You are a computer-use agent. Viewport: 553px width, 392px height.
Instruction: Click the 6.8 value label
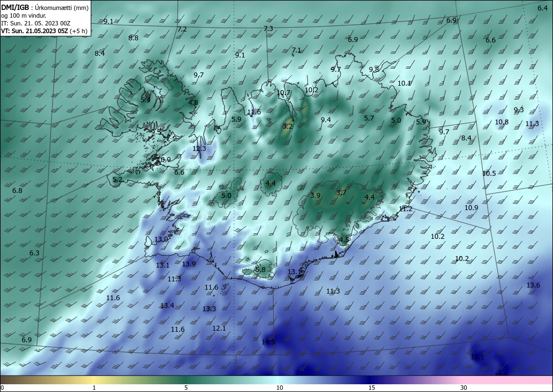click(17, 190)
